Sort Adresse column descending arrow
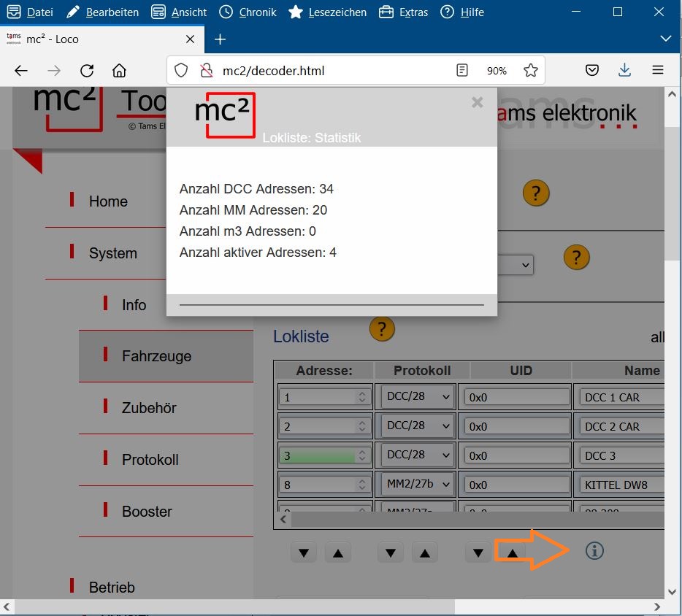Image resolution: width=682 pixels, height=616 pixels. point(304,553)
